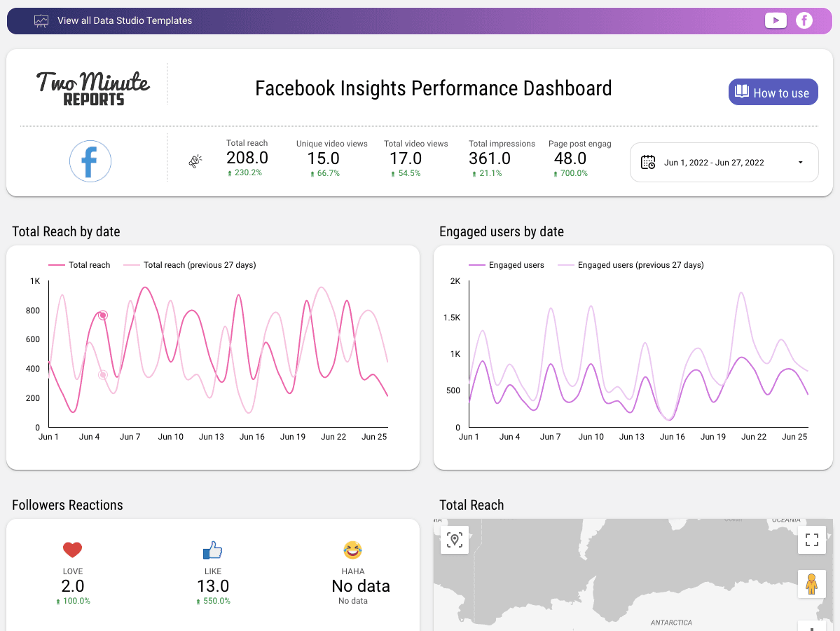Activate Street View with the pegman icon

pyautogui.click(x=811, y=583)
